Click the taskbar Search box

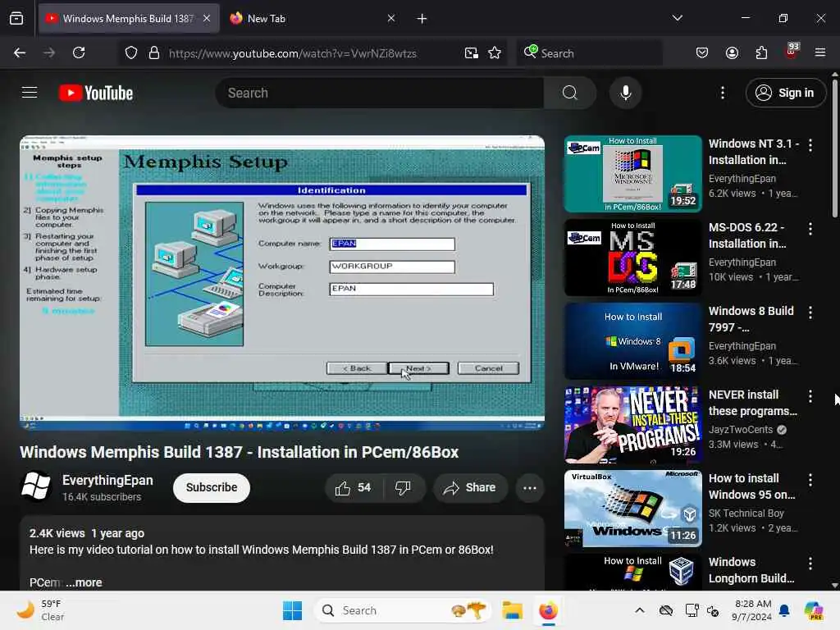[403, 610]
